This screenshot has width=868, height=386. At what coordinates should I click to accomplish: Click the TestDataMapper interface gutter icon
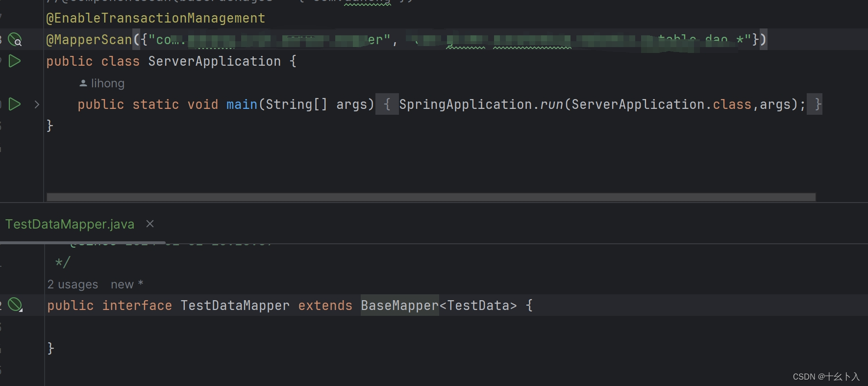16,305
